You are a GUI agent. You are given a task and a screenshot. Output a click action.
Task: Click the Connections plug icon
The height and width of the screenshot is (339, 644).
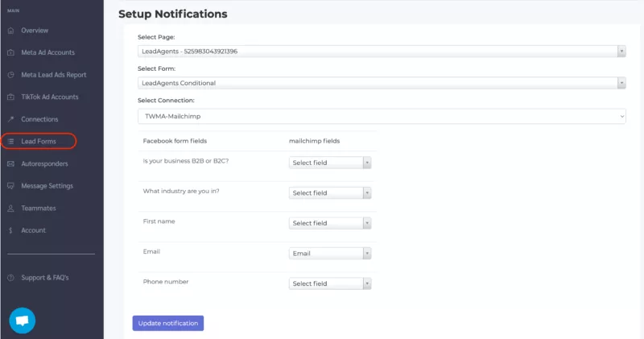(x=10, y=119)
